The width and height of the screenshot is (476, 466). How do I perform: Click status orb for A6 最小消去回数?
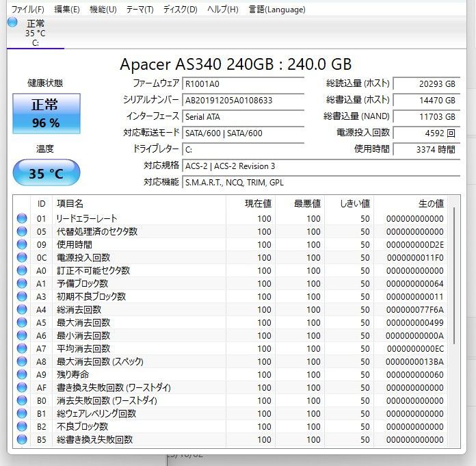pos(22,335)
